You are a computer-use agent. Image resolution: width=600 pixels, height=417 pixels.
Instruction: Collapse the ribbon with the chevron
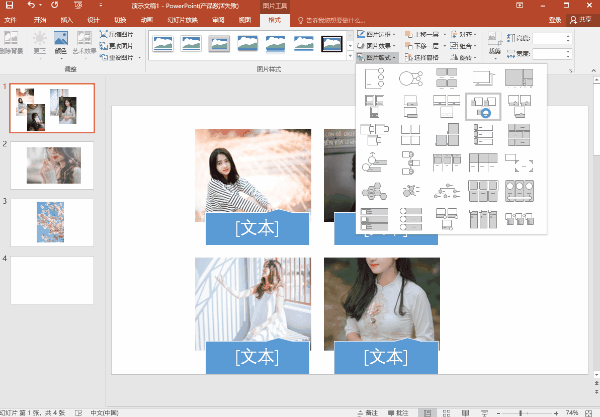[x=593, y=70]
